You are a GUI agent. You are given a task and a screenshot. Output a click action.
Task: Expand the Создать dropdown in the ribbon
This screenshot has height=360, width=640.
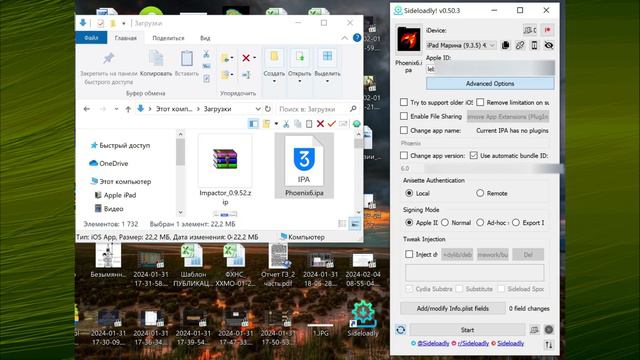[x=274, y=81]
